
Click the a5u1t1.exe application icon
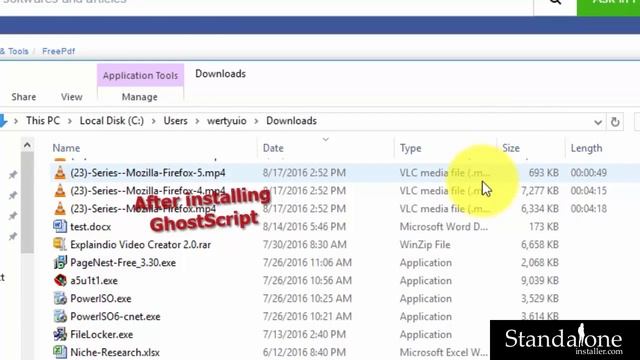point(60,280)
